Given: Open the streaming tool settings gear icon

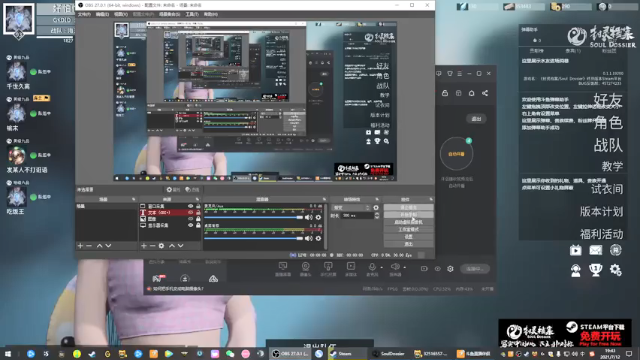Looking at the screenshot, I should [x=450, y=269].
